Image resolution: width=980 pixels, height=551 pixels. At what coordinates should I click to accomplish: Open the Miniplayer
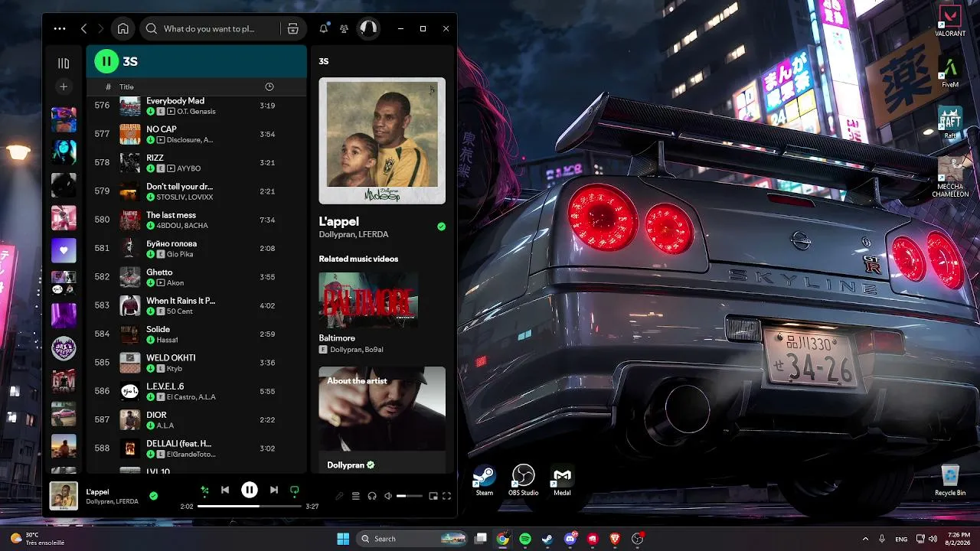pyautogui.click(x=433, y=496)
